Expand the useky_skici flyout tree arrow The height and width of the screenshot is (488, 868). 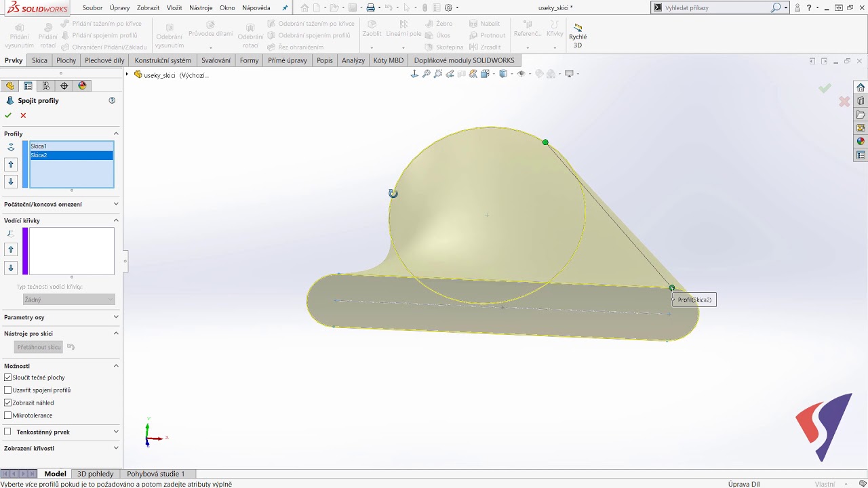[127, 74]
